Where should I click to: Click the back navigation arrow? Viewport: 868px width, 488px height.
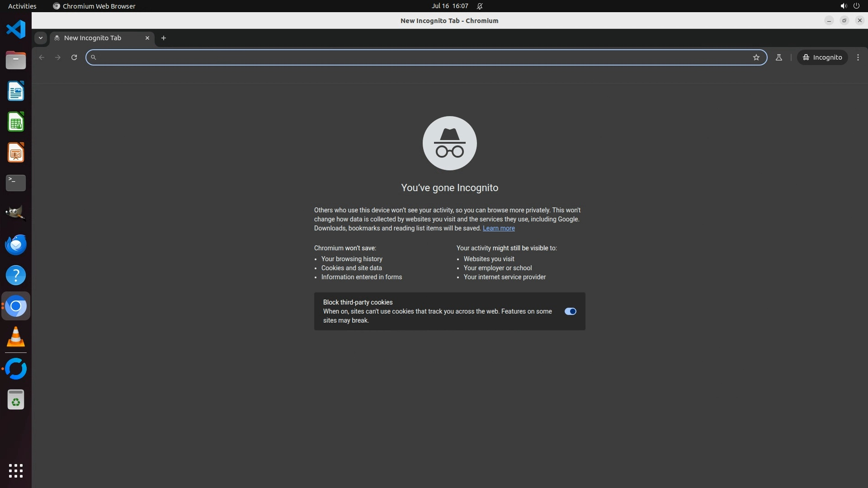42,57
